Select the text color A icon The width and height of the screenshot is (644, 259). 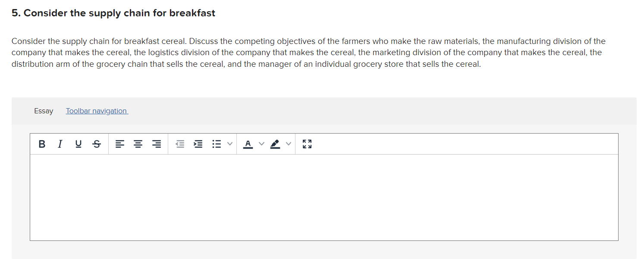click(x=248, y=144)
